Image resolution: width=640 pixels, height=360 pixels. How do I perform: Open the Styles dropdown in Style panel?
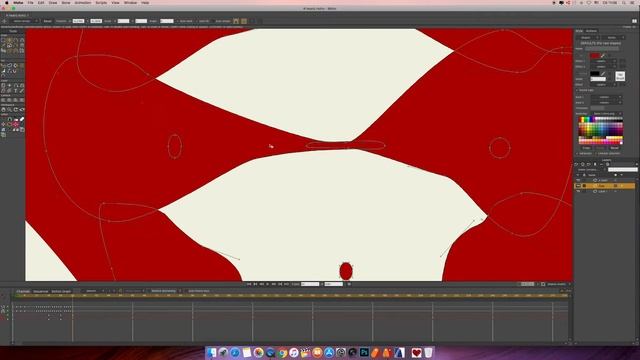coord(613,38)
